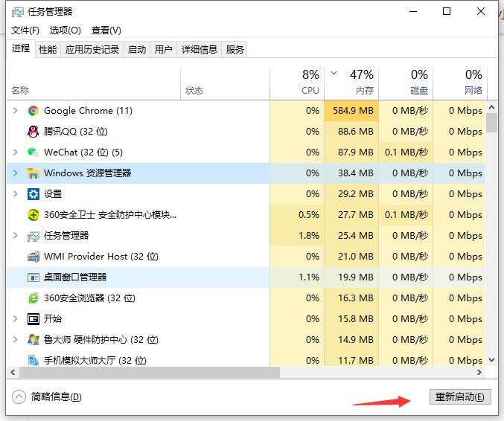Sort by the 状态 column header
Screen dimensions: 504x421
(225, 83)
